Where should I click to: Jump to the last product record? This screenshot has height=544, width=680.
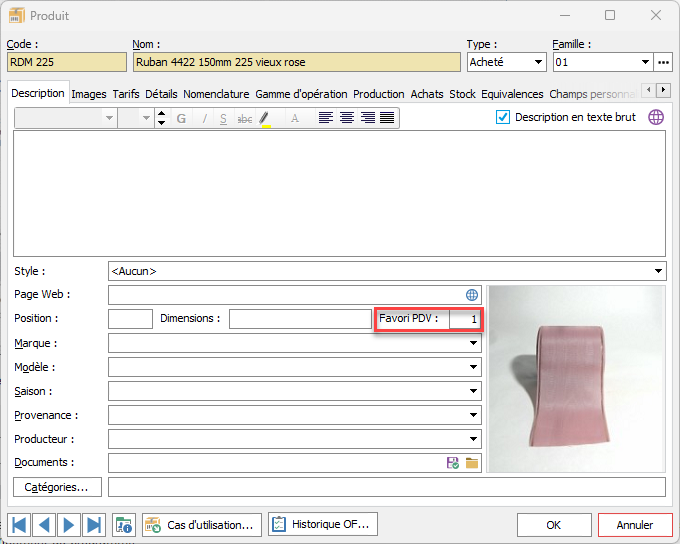pos(94,524)
